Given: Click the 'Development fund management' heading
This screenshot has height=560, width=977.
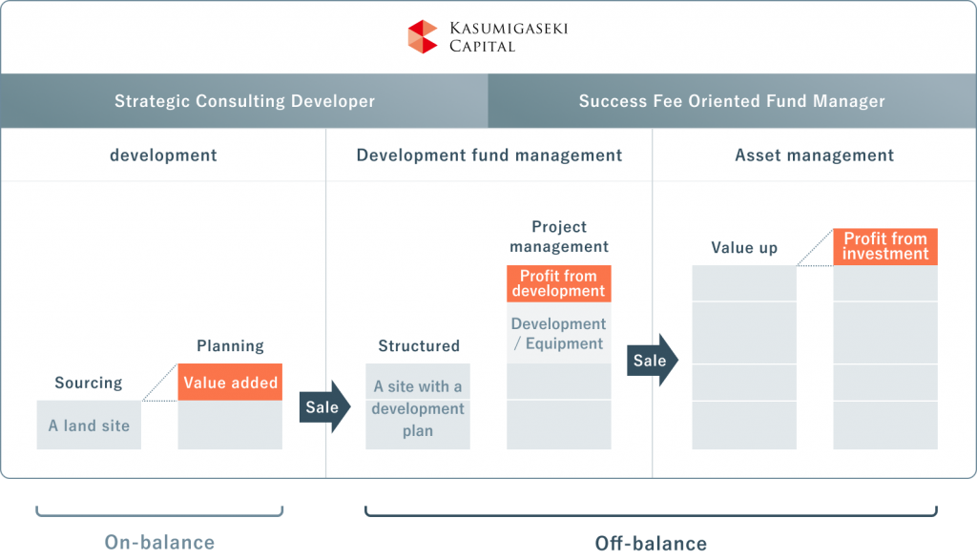Looking at the screenshot, I should 489,156.
